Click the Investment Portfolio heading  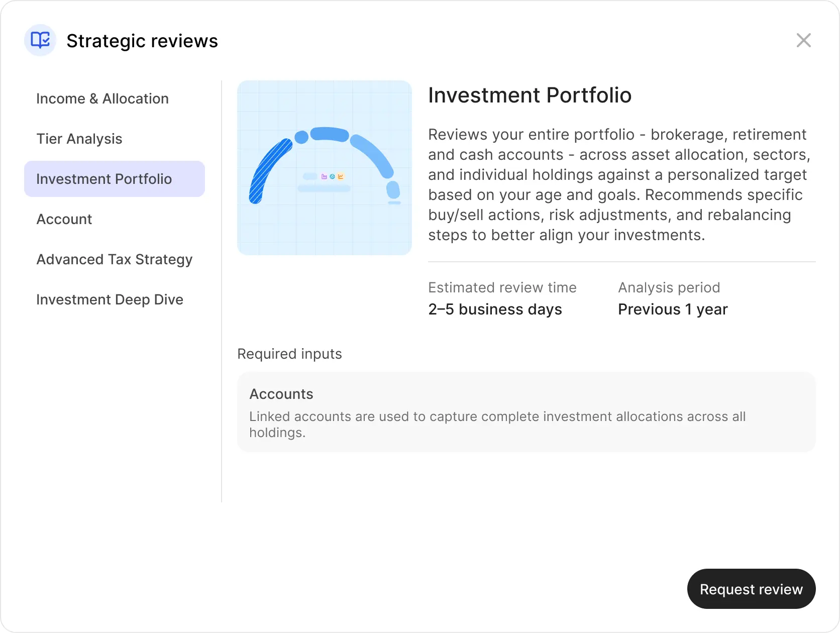click(x=530, y=95)
